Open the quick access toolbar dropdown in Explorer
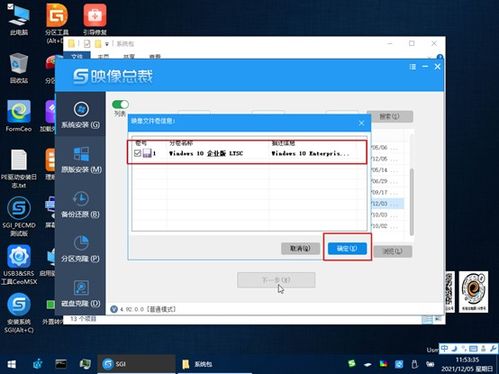 point(107,44)
